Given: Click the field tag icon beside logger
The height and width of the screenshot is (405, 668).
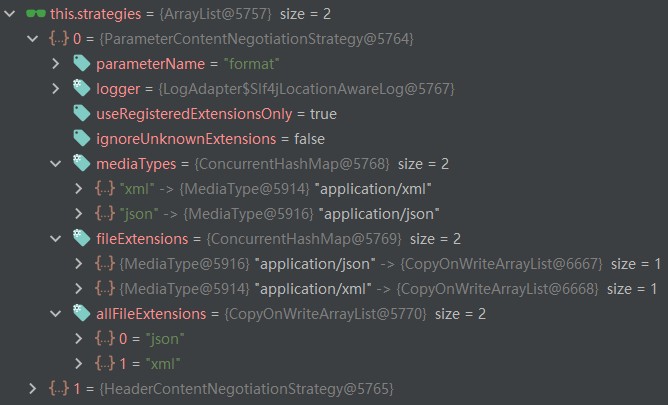Looking at the screenshot, I should point(82,88).
